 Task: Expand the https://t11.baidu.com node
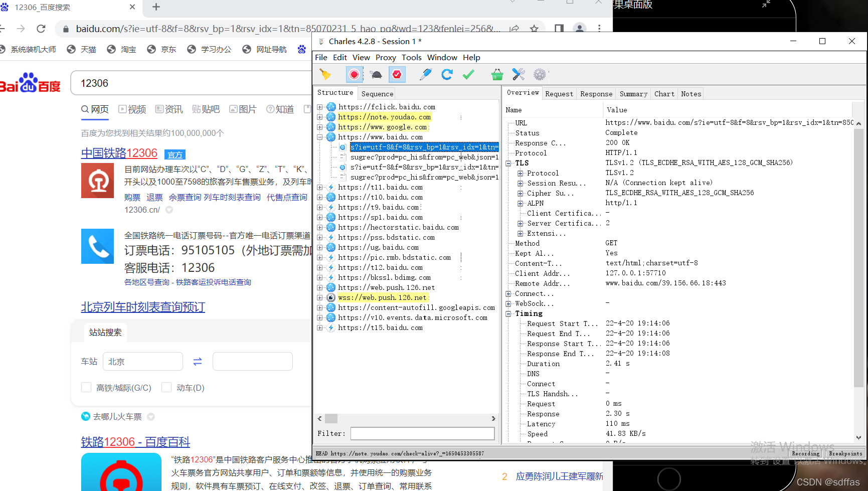[319, 187]
